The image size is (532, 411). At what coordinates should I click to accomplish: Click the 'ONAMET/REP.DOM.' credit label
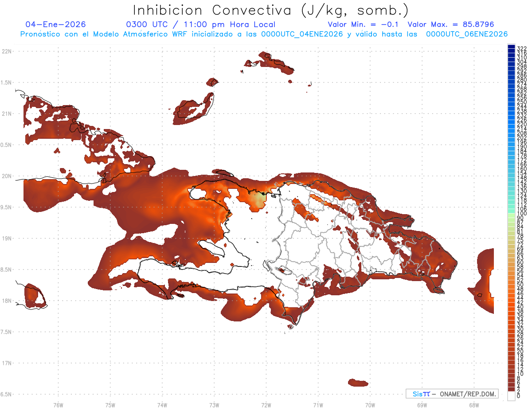click(x=468, y=394)
